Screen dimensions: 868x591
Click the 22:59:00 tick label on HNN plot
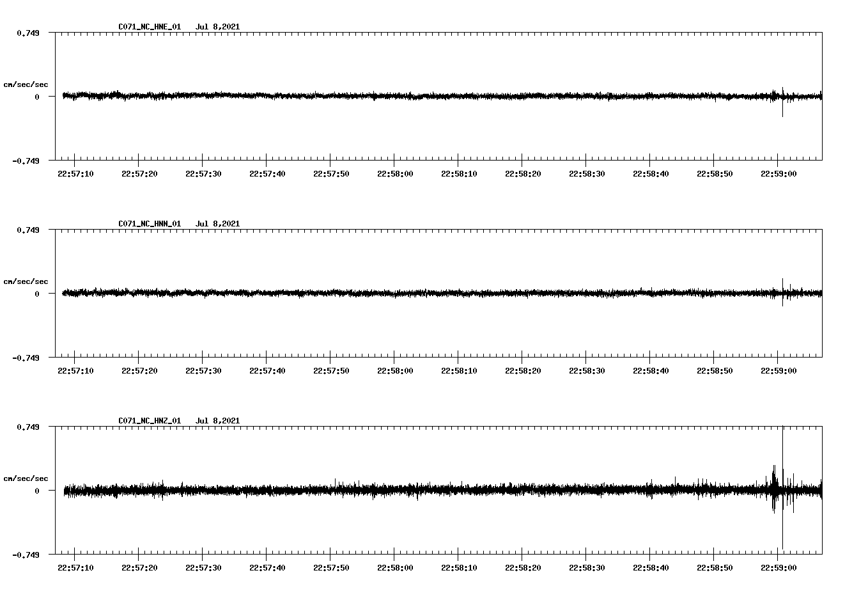pyautogui.click(x=779, y=370)
